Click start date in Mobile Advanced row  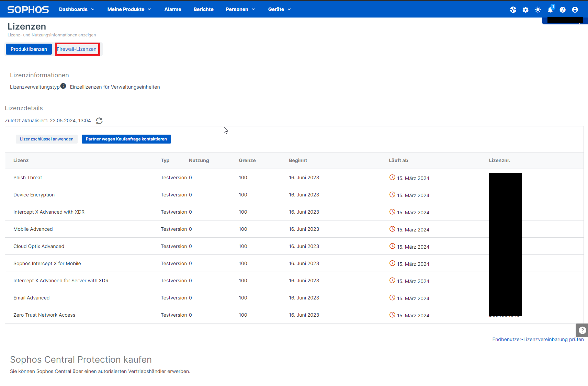[x=304, y=229]
